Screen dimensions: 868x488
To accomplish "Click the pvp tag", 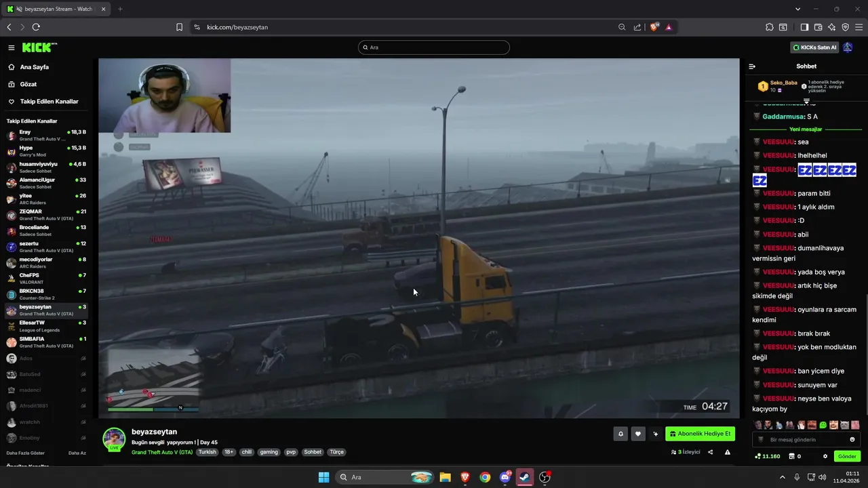I will tap(291, 452).
